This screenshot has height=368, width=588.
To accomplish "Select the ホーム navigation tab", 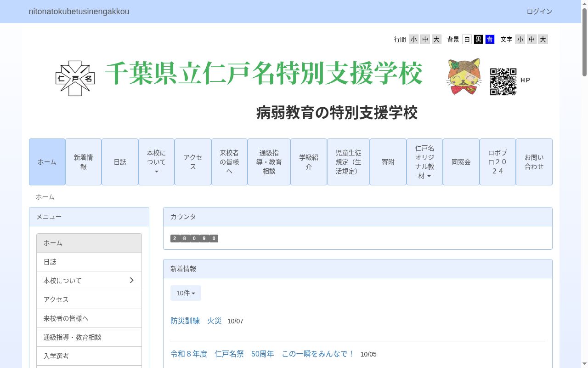I will tap(47, 162).
